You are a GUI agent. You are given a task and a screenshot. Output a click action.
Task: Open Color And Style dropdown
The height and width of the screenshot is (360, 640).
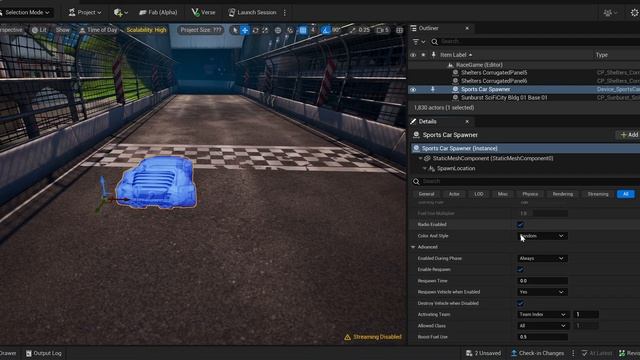click(x=542, y=236)
